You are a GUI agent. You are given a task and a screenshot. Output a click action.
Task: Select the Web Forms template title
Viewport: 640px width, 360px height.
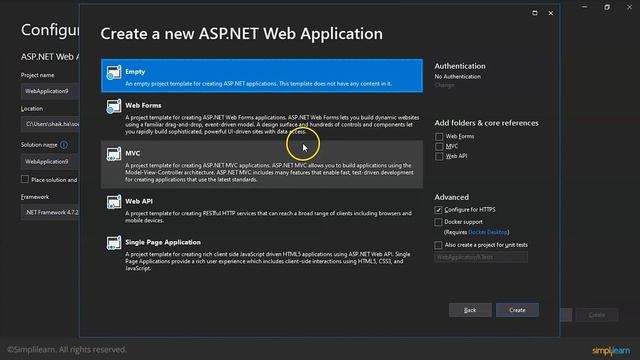[143, 105]
